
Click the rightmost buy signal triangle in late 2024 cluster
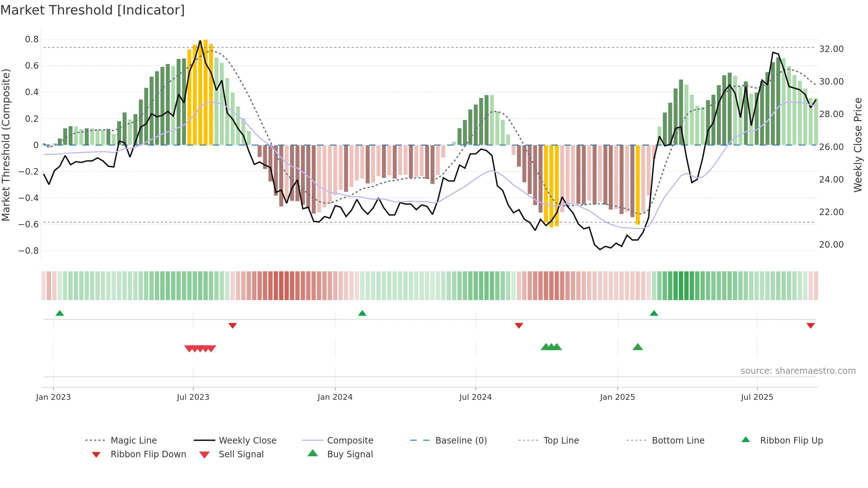(557, 347)
